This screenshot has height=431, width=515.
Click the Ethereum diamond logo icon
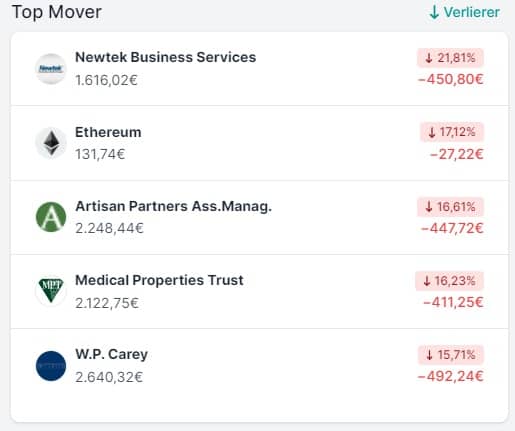coord(51,143)
